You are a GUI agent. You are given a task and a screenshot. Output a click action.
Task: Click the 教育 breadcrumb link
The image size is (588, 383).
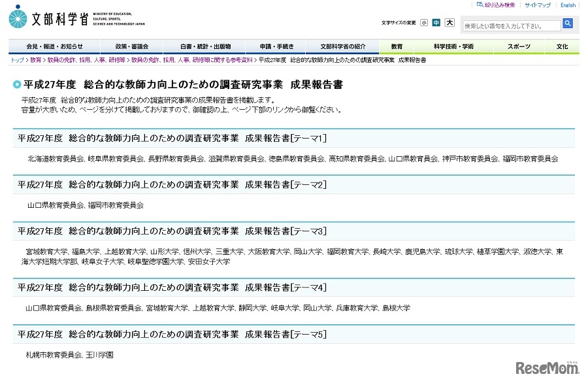[36, 59]
